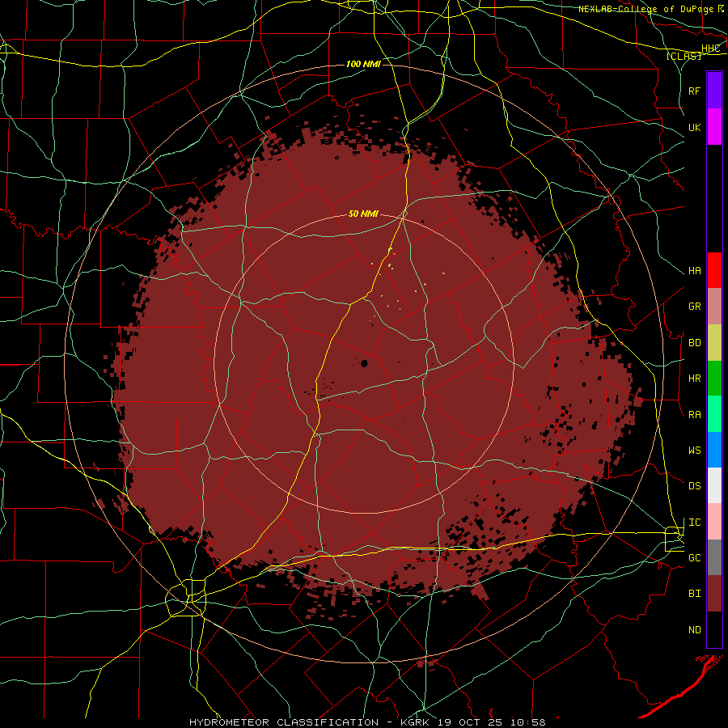The width and height of the screenshot is (728, 728).
Task: Click the DS legend label
Action: tap(695, 486)
